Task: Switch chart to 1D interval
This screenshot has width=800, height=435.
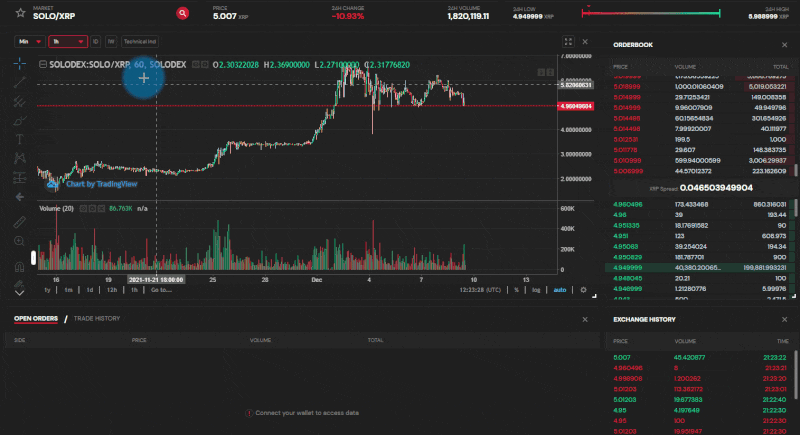Action: 95,42
